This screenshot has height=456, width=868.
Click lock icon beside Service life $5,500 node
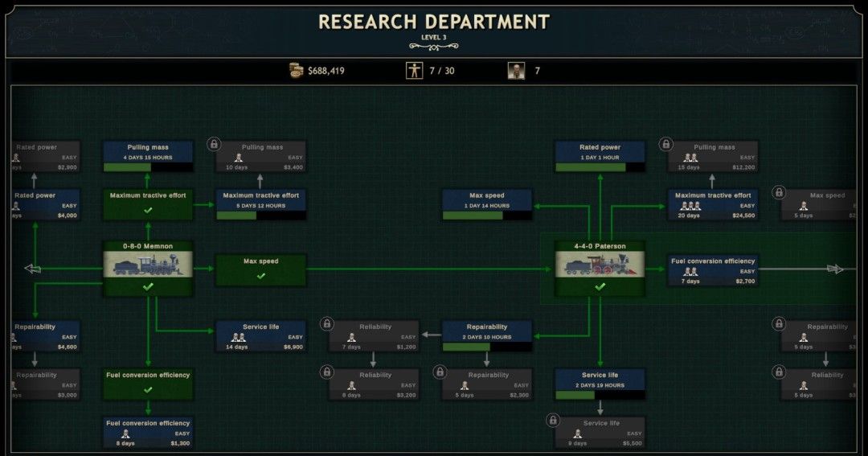click(x=553, y=421)
